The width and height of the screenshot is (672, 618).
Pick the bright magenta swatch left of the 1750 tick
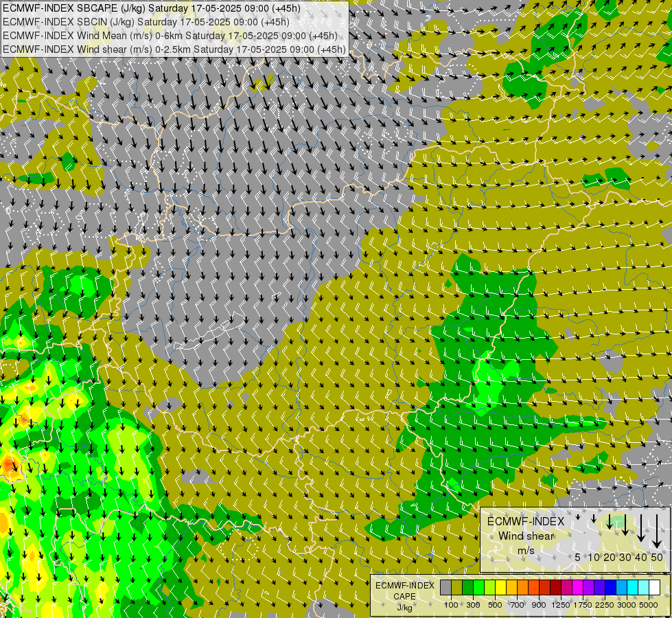[578, 588]
